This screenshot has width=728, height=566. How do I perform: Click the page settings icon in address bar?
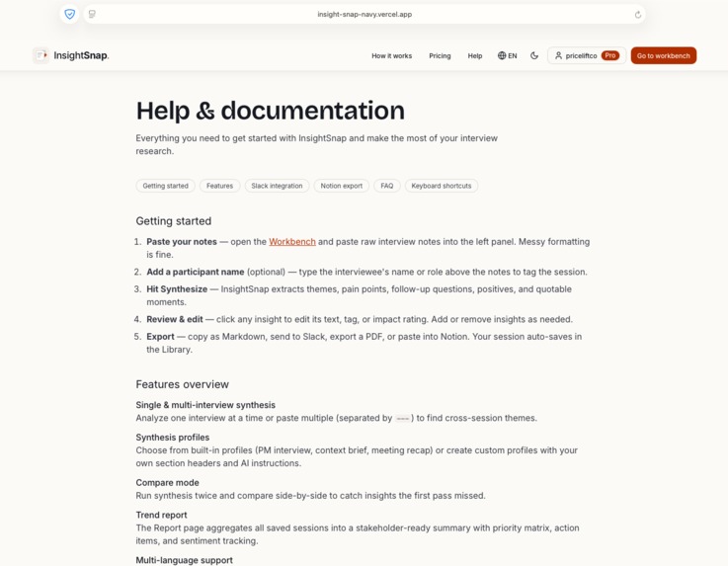point(92,14)
